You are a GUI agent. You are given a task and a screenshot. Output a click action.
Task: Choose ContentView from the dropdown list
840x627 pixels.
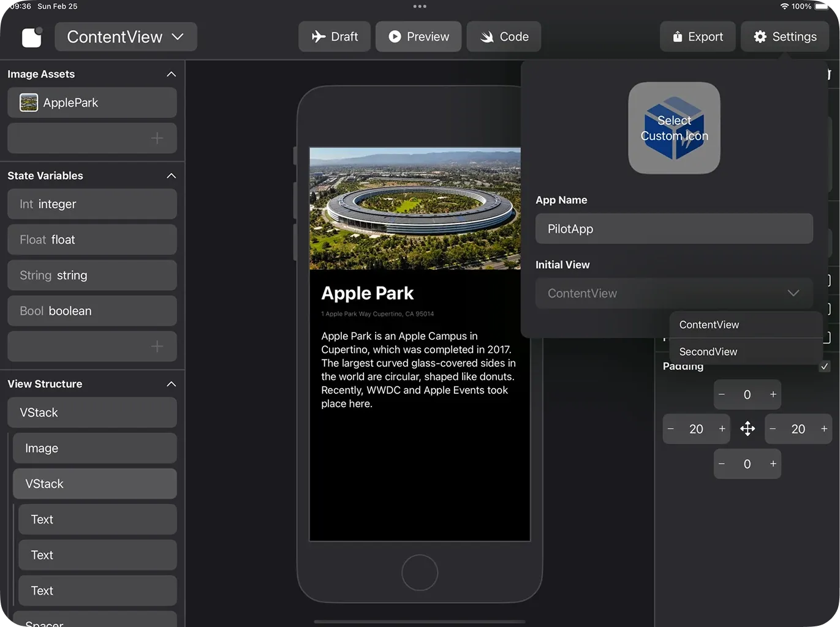[x=746, y=325]
